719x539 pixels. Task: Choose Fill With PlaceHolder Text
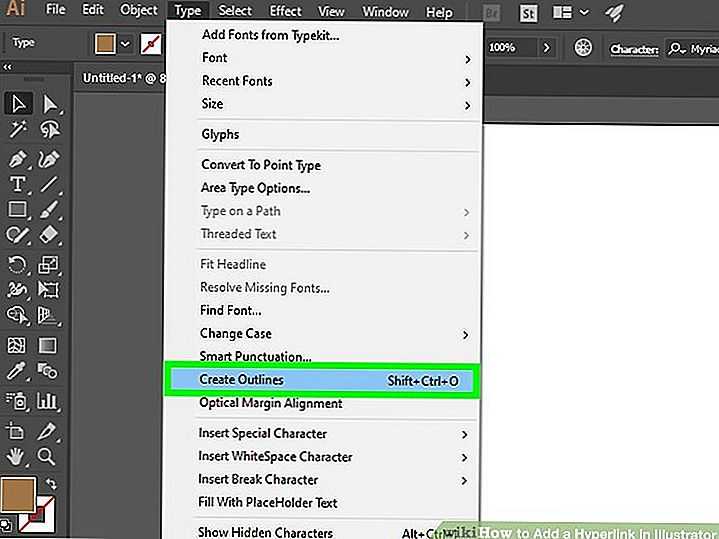point(268,503)
